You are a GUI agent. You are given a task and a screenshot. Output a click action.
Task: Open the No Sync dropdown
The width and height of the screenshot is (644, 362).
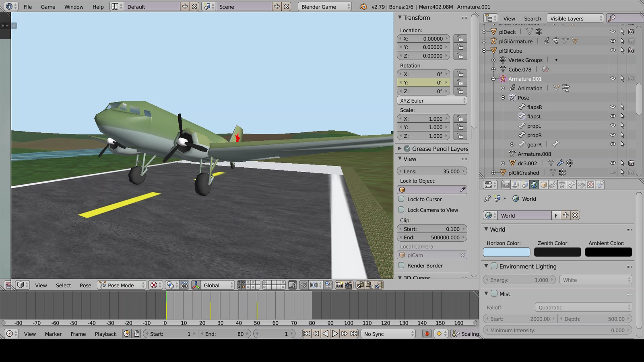pyautogui.click(x=388, y=333)
